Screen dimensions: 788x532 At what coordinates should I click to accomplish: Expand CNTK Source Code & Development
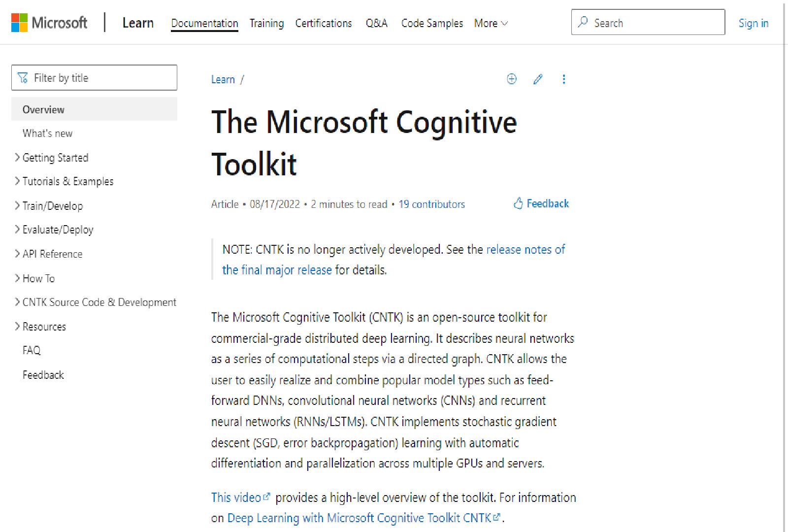point(17,302)
